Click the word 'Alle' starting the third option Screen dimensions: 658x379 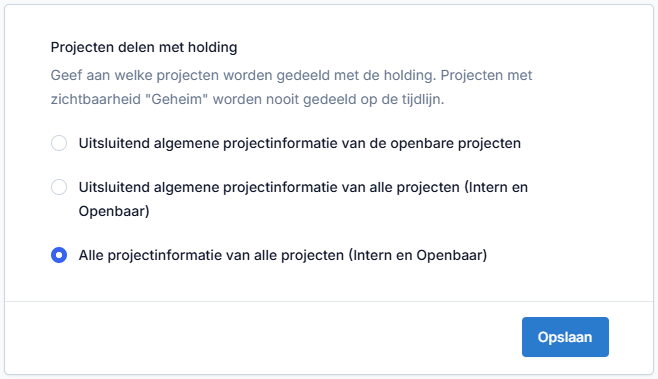click(91, 255)
